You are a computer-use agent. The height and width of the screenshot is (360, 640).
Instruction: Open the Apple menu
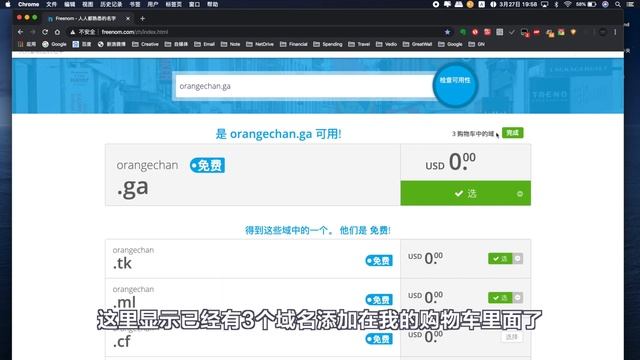[8, 4]
